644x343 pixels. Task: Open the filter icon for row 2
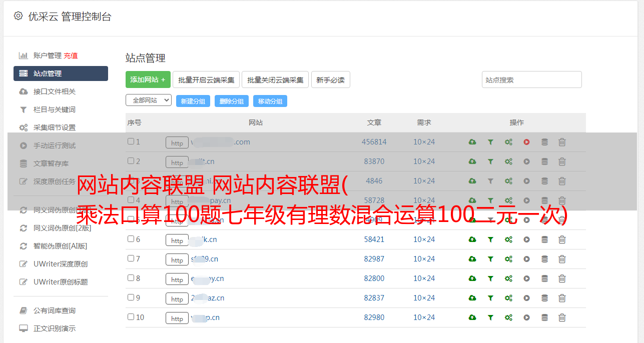tap(490, 161)
